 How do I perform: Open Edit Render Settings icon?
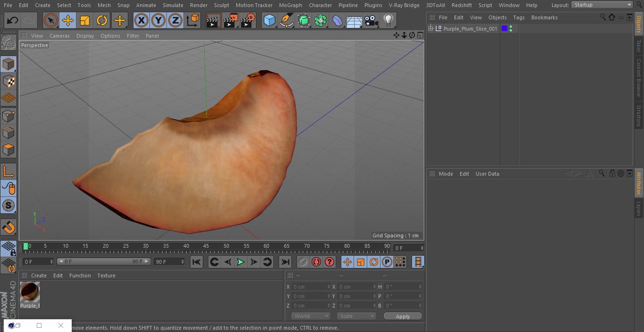point(248,20)
